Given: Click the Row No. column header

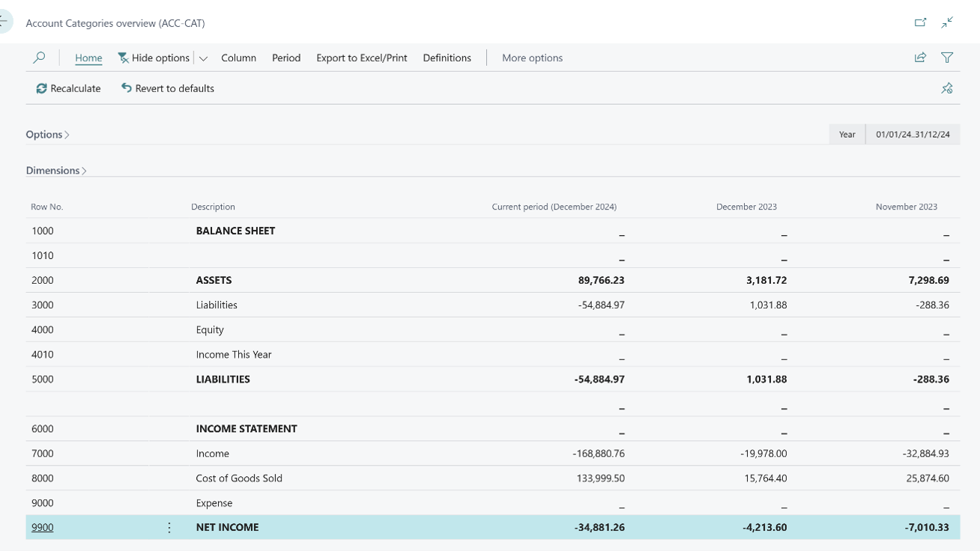Looking at the screenshot, I should (x=47, y=207).
